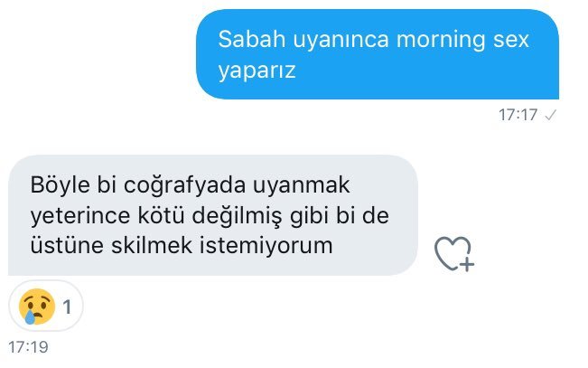Viewport: 588px width, 368px height.
Task: Click the word "yaparız" in the blue bubble
Action: point(257,71)
